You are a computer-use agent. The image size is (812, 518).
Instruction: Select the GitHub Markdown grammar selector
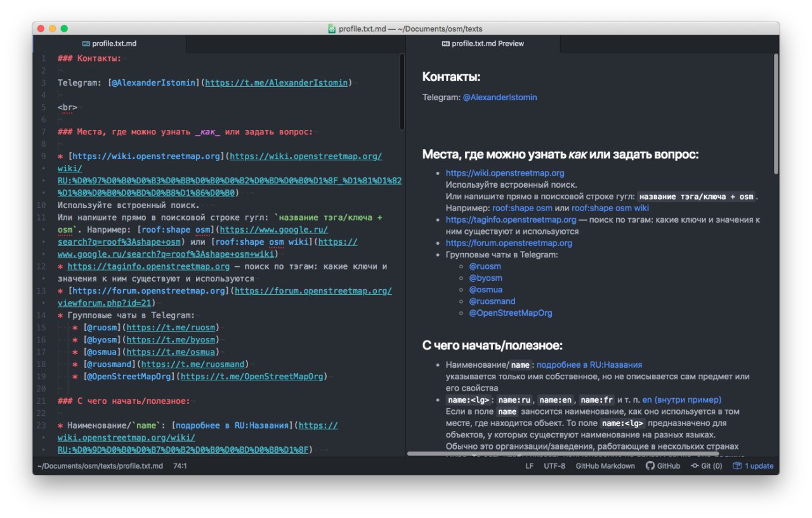(x=605, y=466)
